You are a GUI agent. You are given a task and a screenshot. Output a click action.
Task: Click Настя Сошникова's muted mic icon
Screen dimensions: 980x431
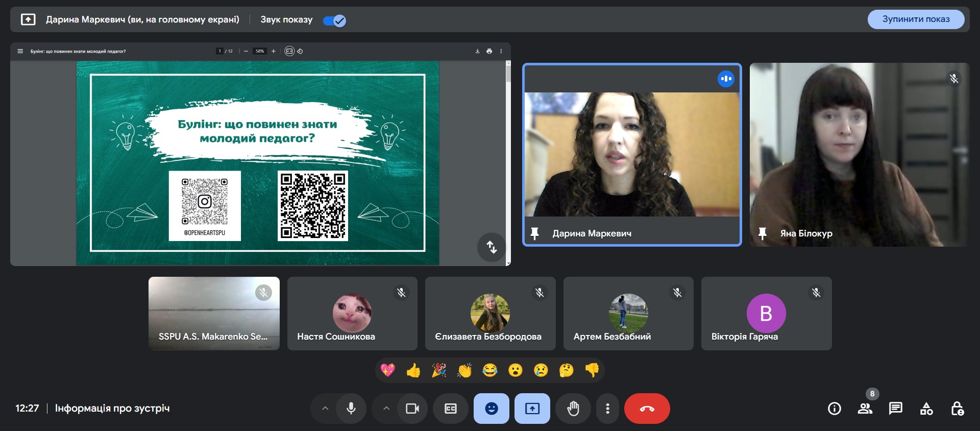tap(402, 293)
